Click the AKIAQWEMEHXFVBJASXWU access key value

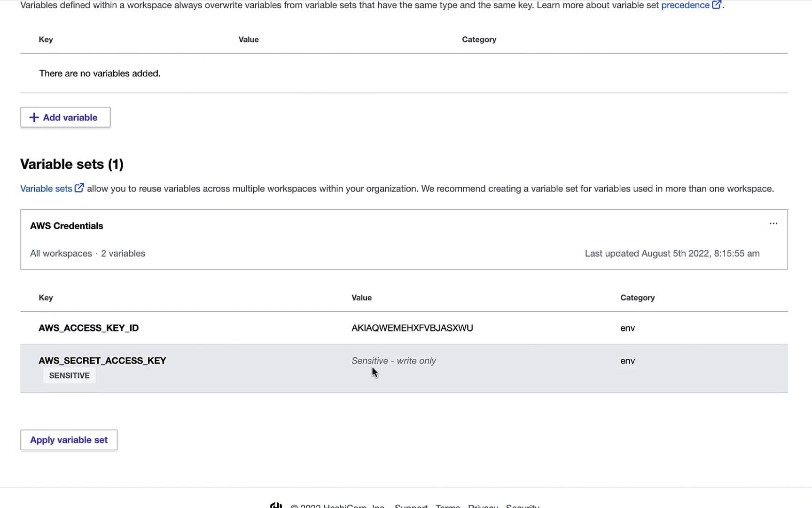[x=412, y=328]
